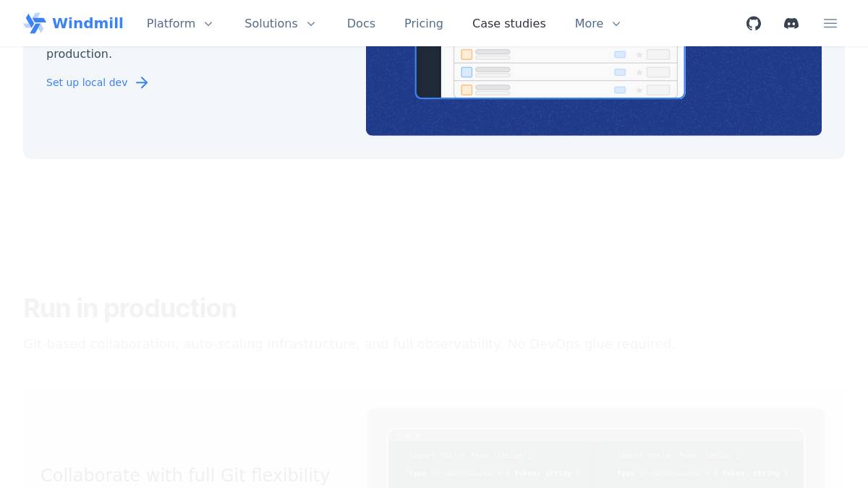
Task: Open the Platform navigation menu label
Action: click(x=171, y=23)
